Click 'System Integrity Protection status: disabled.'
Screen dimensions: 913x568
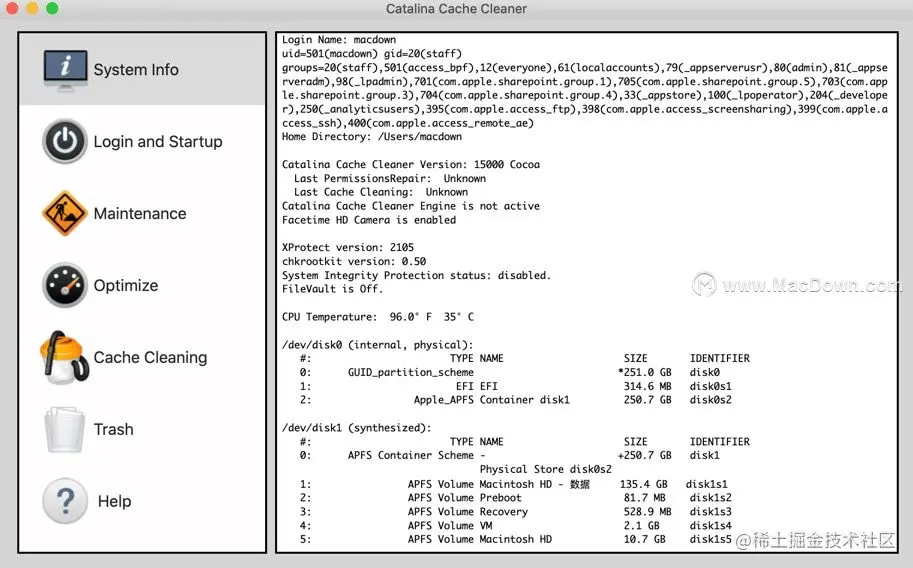[x=416, y=275]
